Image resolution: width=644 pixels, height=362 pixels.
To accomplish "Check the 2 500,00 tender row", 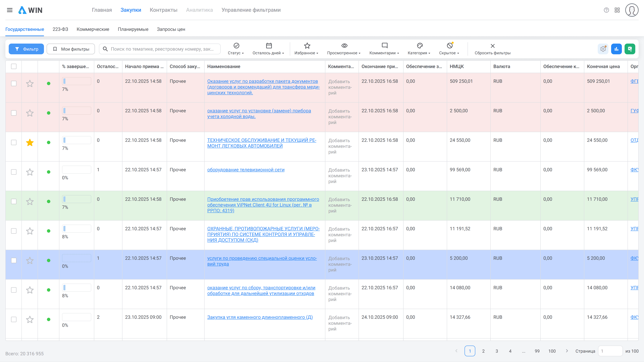I will point(14,113).
